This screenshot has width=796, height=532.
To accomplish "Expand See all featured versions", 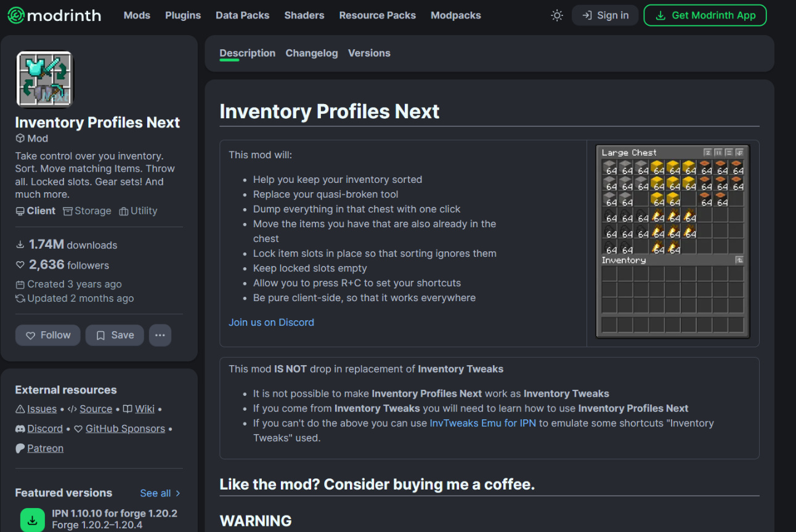I will tap(160, 493).
